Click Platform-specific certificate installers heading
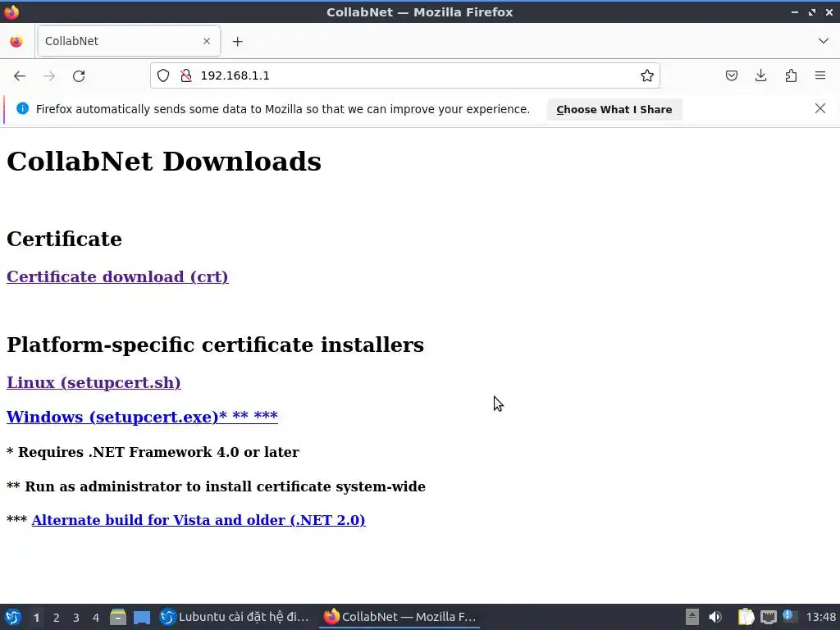 click(216, 345)
